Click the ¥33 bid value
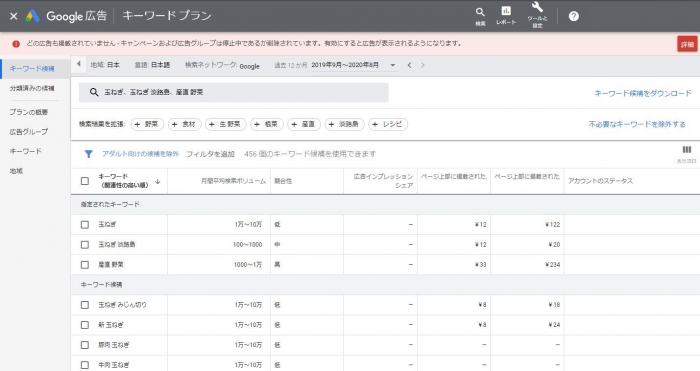Image resolution: width=700 pixels, height=371 pixels. click(480, 265)
